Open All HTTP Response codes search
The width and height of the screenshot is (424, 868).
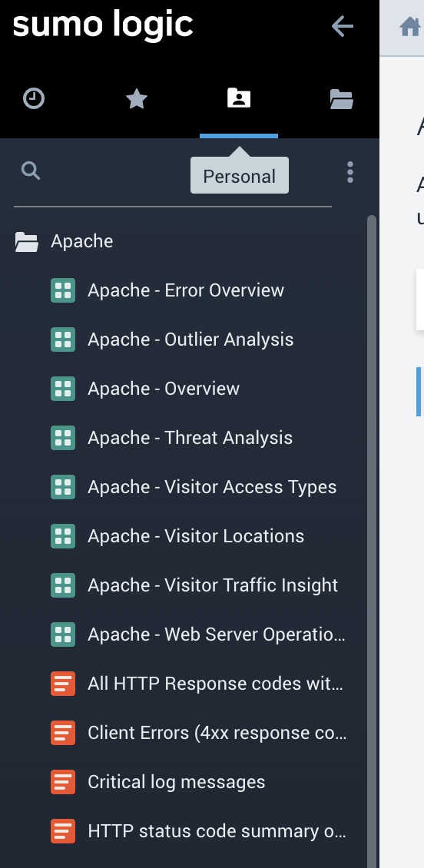pyautogui.click(x=215, y=684)
